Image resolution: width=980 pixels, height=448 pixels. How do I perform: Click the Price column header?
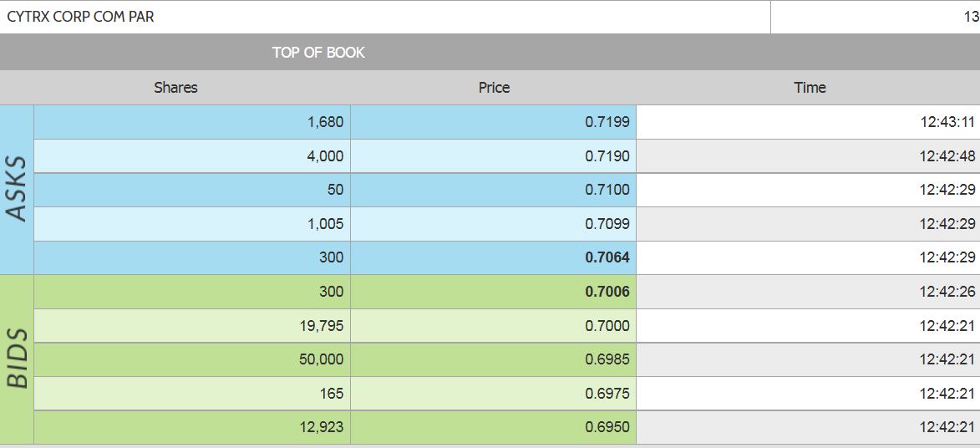click(x=494, y=88)
